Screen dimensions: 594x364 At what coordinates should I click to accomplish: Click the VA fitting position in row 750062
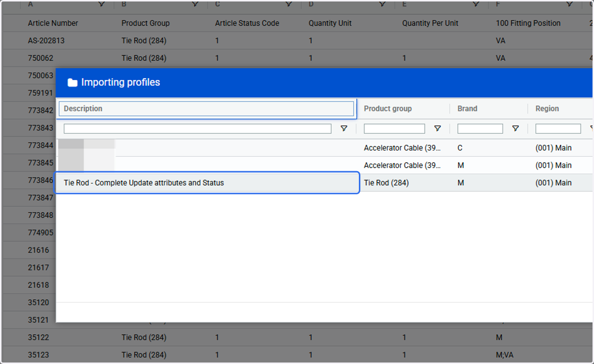[x=500, y=58]
